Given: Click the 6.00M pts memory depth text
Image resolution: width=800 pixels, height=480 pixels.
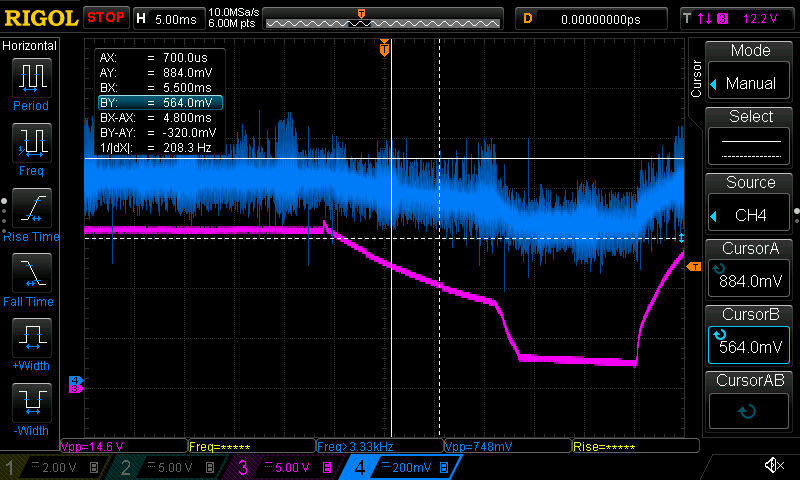Looking at the screenshot, I should (232, 23).
